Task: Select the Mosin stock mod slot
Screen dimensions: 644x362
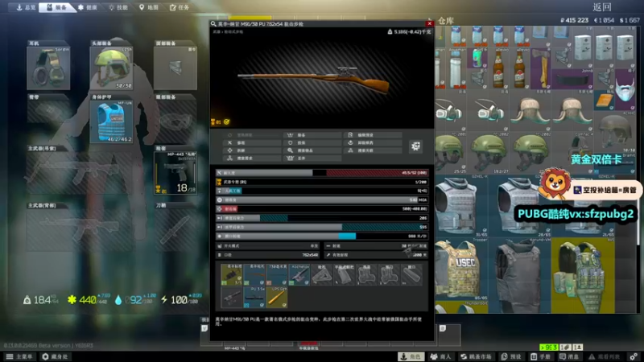Action: [x=254, y=274]
